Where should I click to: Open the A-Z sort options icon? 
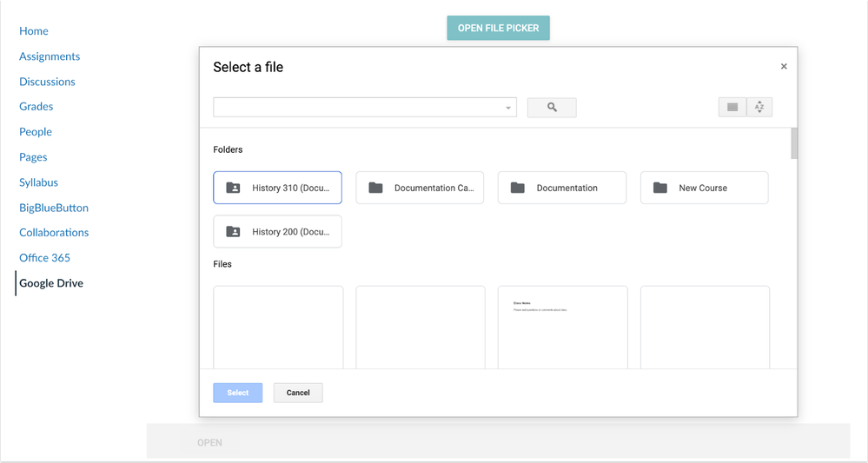(759, 108)
